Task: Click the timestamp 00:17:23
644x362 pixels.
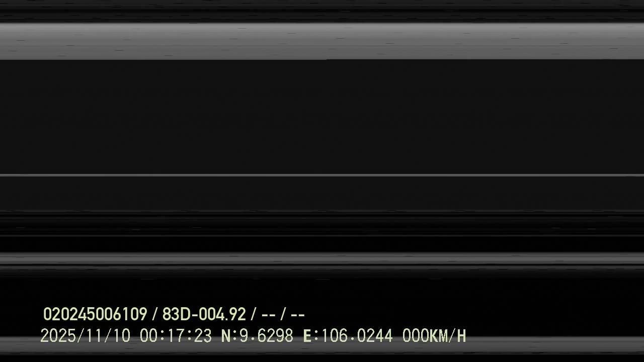Action: (176, 336)
